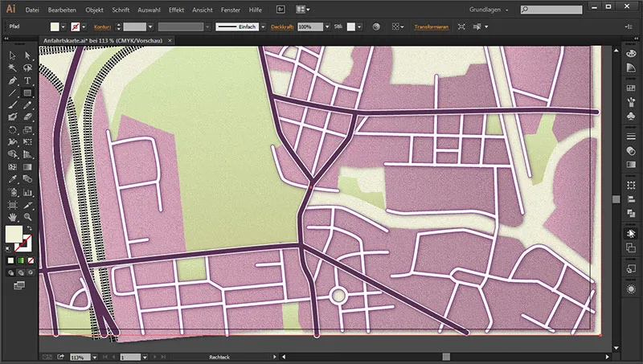Open the Pathfinder panel icon
Image resolution: width=643 pixels, height=364 pixels.
[631, 213]
